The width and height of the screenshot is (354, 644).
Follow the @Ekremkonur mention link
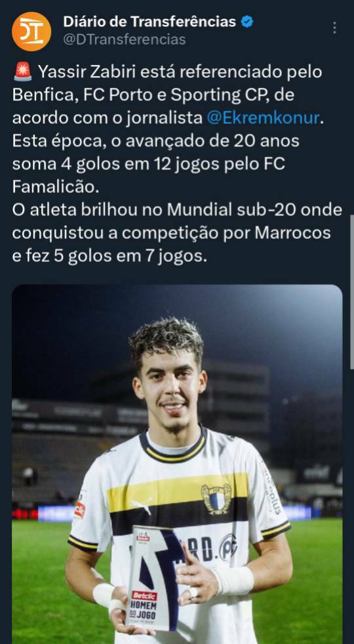[263, 118]
